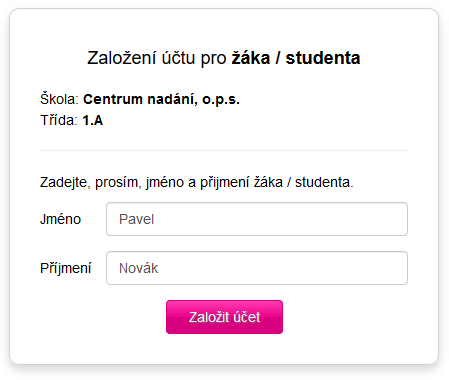Click the school name Centrum nadání, o.p.s.
This screenshot has width=449, height=380.
click(x=161, y=99)
